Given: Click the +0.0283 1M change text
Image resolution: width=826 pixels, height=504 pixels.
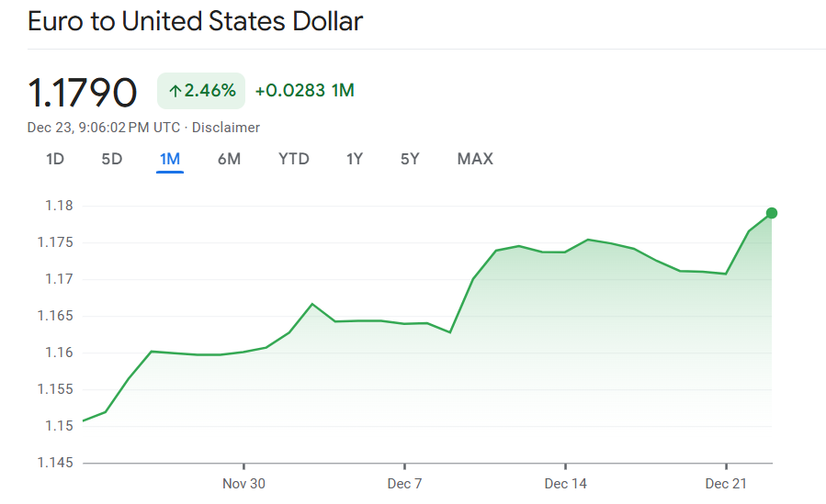Looking at the screenshot, I should (304, 91).
